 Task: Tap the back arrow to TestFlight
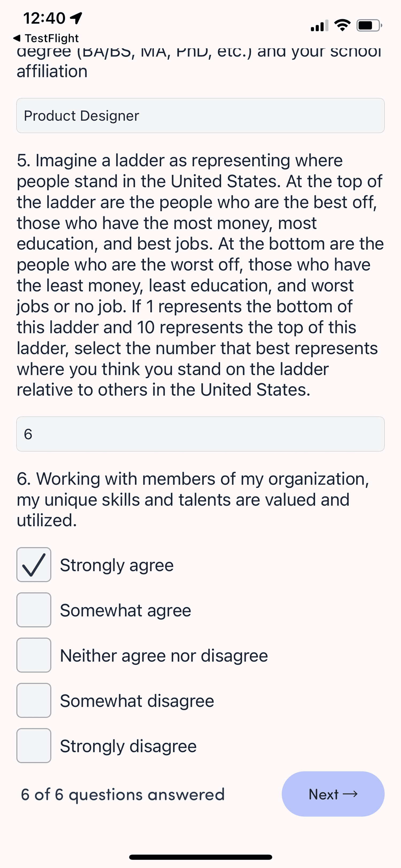point(17,38)
